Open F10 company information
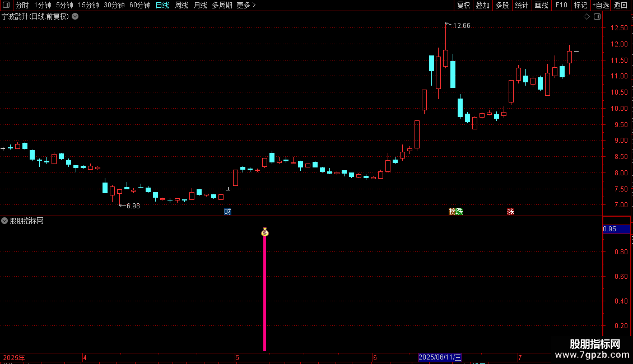Viewport: 633px width, 364px height. (561, 5)
